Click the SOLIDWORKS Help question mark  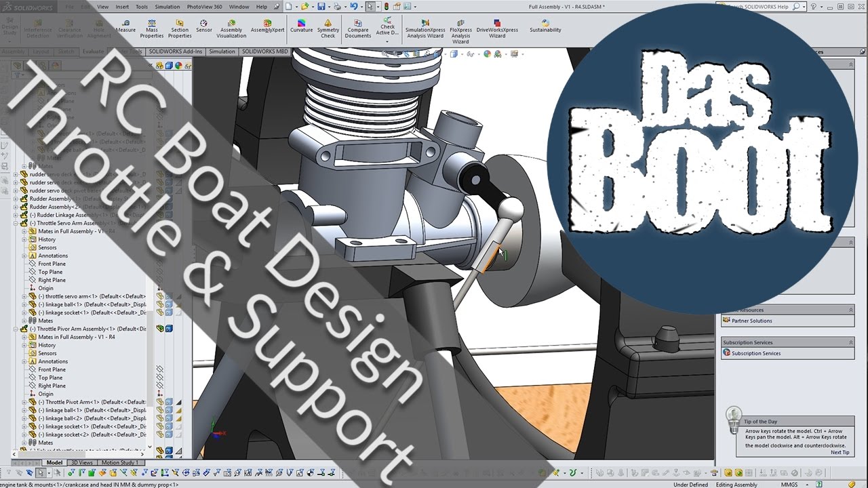[814, 6]
